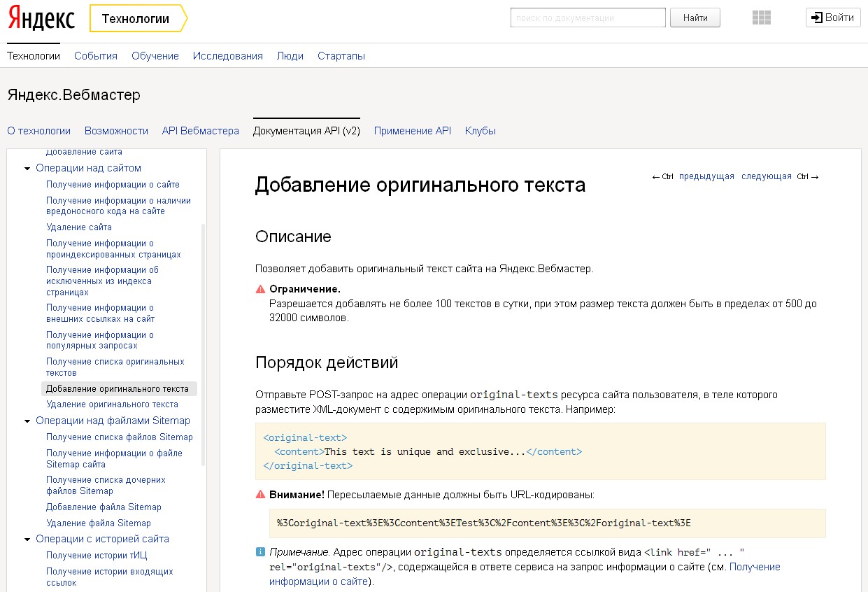Click the documentation search input field
The image size is (868, 592).
588,17
